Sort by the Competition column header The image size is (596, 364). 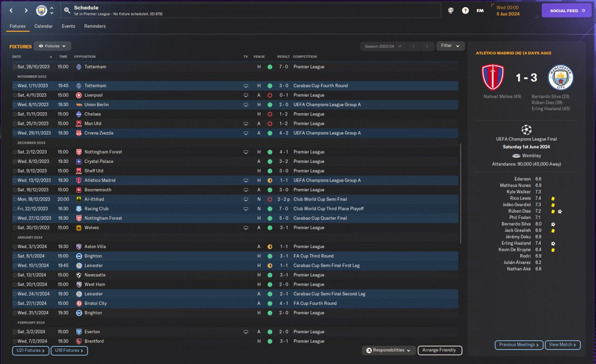pos(305,57)
